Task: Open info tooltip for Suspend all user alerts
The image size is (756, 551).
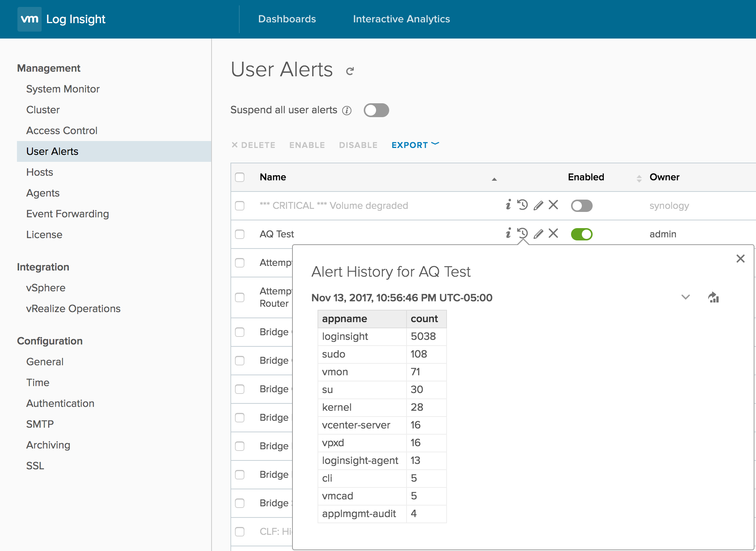Action: click(x=347, y=111)
